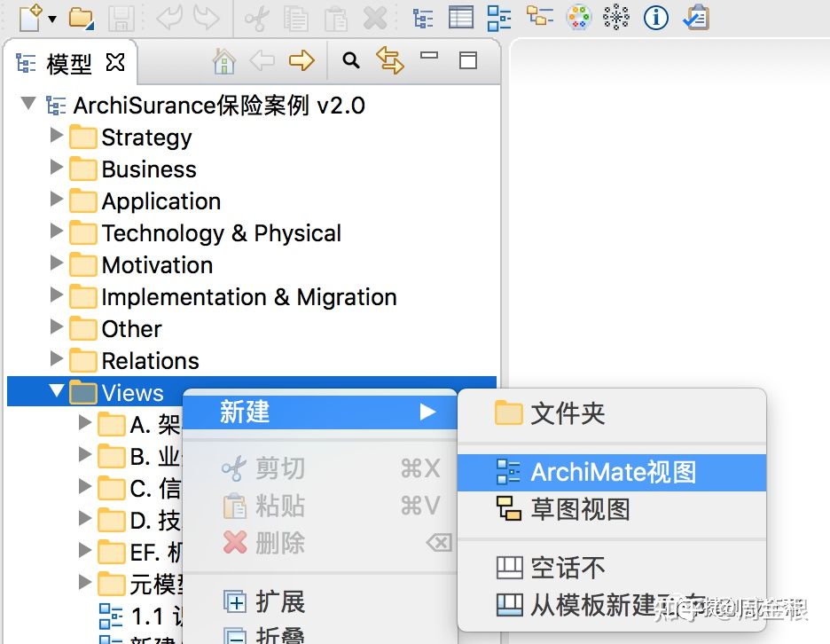Click the Save disk toolbar icon

pos(121,19)
